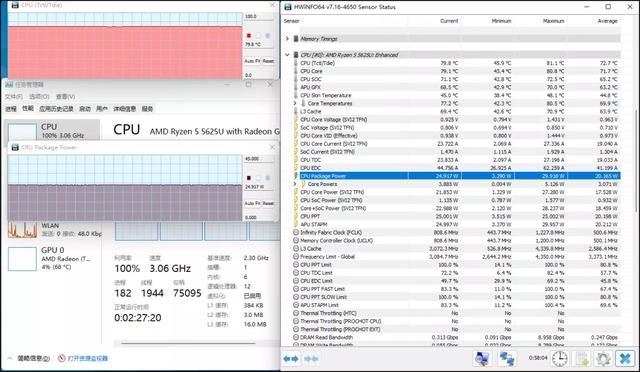Click Reset in CPU Package Power graph window

tap(268, 203)
